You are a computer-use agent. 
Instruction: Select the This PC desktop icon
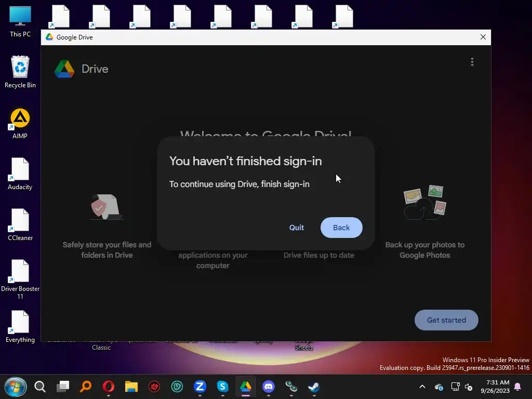pyautogui.click(x=20, y=22)
